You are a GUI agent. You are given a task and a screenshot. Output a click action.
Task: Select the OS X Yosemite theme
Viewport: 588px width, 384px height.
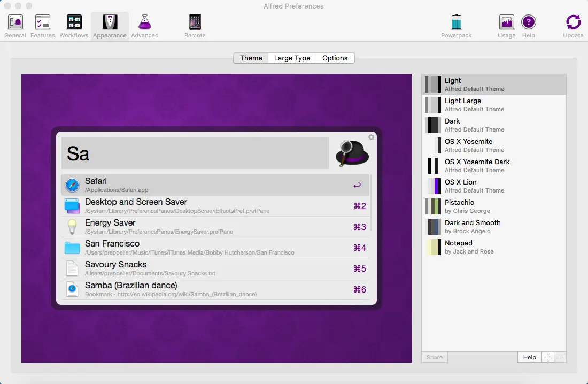point(494,145)
